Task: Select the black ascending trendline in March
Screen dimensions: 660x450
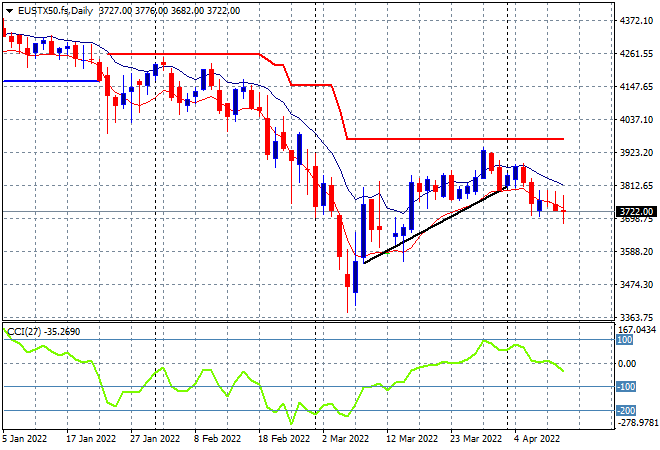Action: (434, 226)
